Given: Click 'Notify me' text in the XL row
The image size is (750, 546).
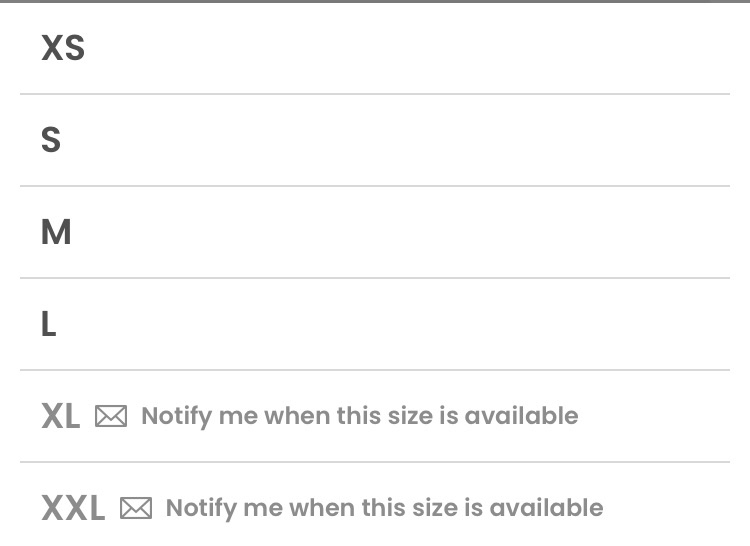Looking at the screenshot, I should point(200,416).
